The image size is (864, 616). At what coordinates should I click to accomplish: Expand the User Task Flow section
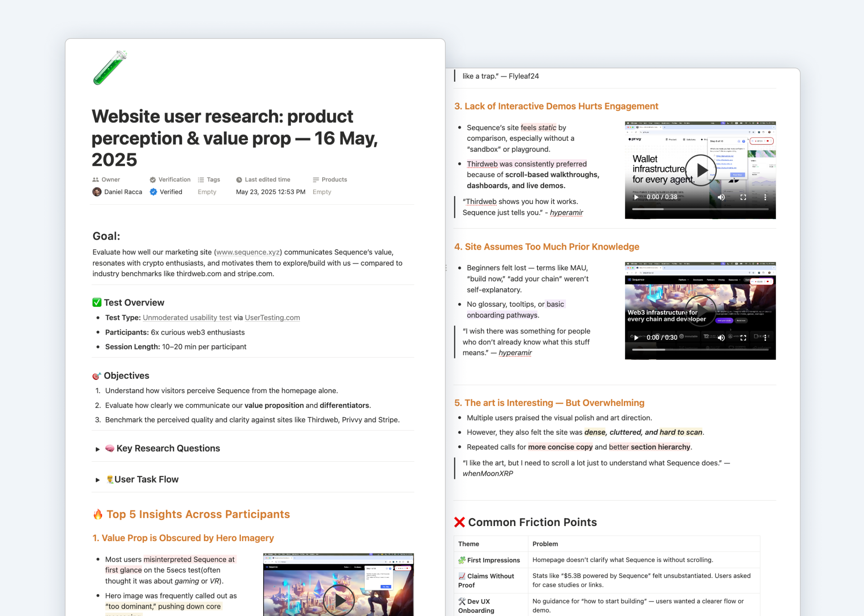[98, 480]
